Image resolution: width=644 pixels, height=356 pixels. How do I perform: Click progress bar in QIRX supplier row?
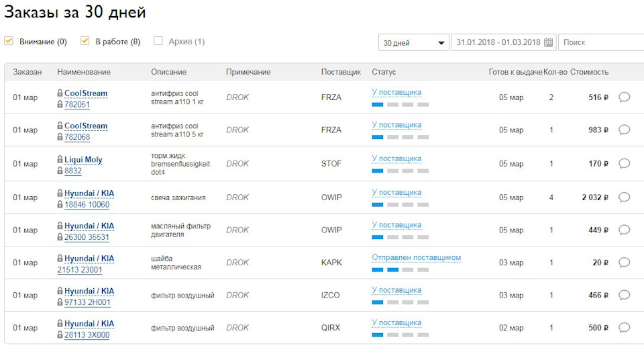[400, 335]
